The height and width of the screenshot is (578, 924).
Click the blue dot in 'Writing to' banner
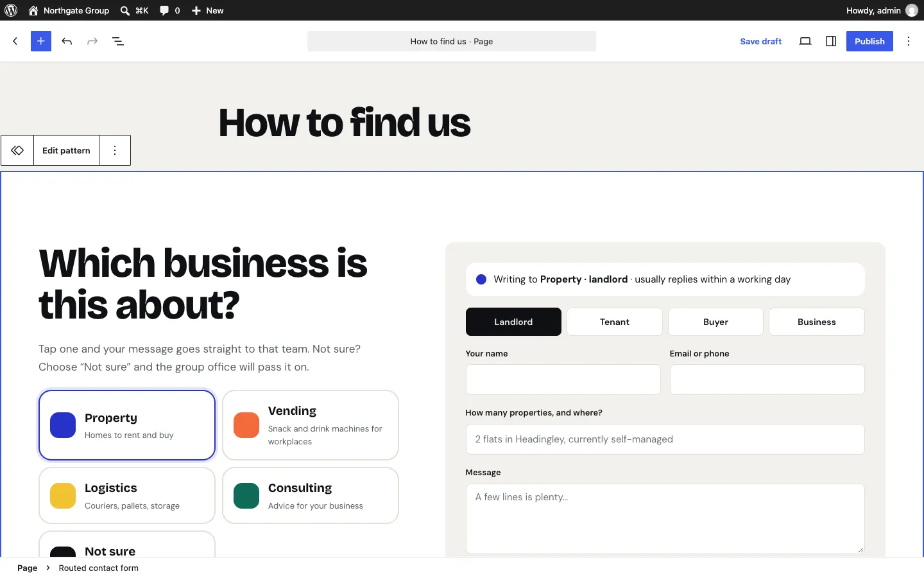tap(481, 279)
